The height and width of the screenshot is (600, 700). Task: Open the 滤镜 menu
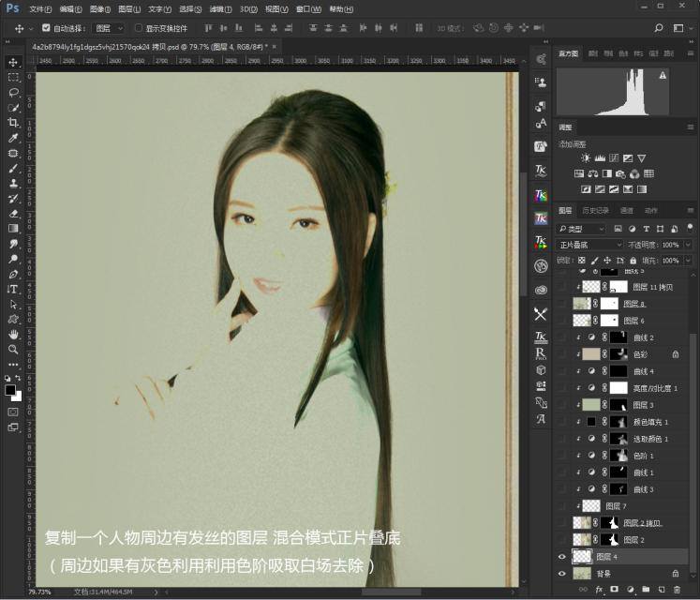[220, 8]
